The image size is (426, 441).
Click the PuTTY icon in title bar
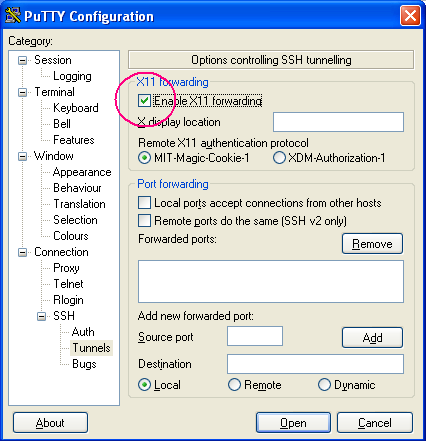tap(13, 15)
